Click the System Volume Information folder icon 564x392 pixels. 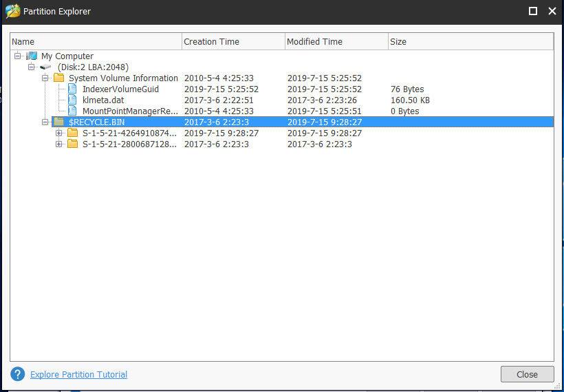click(58, 78)
